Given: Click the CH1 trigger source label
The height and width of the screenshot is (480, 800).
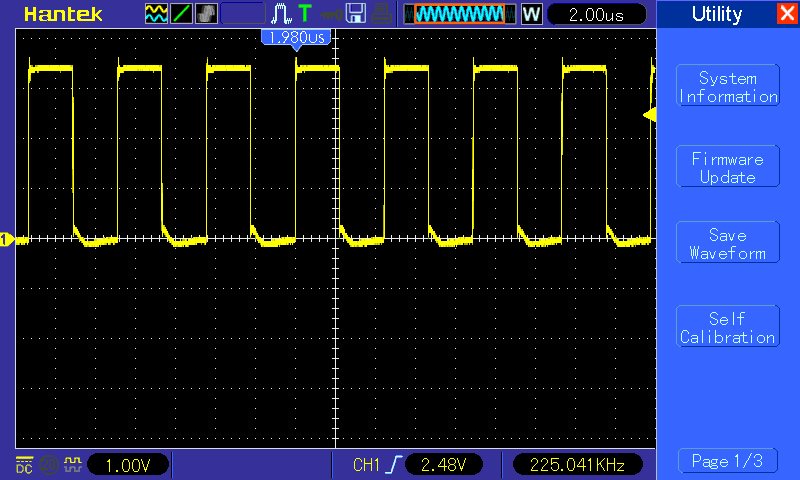Looking at the screenshot, I should pos(366,465).
